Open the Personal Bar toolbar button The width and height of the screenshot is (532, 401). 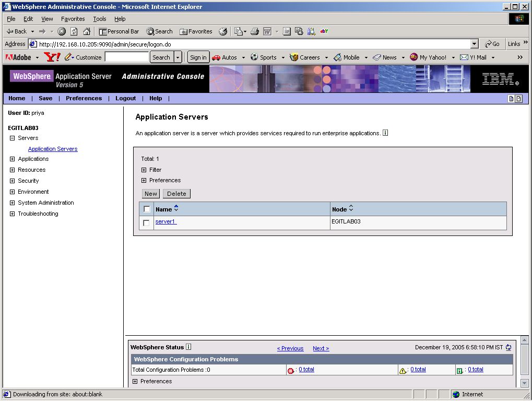(x=119, y=31)
